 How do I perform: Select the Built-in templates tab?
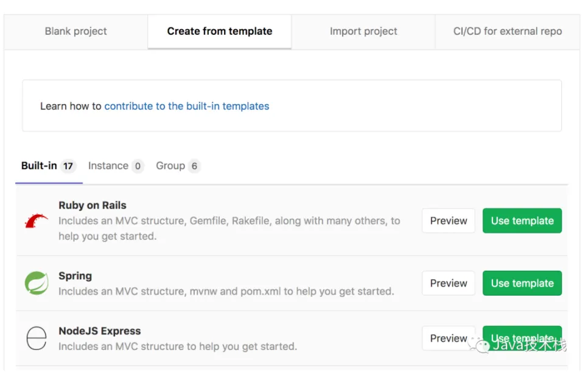[x=47, y=166]
